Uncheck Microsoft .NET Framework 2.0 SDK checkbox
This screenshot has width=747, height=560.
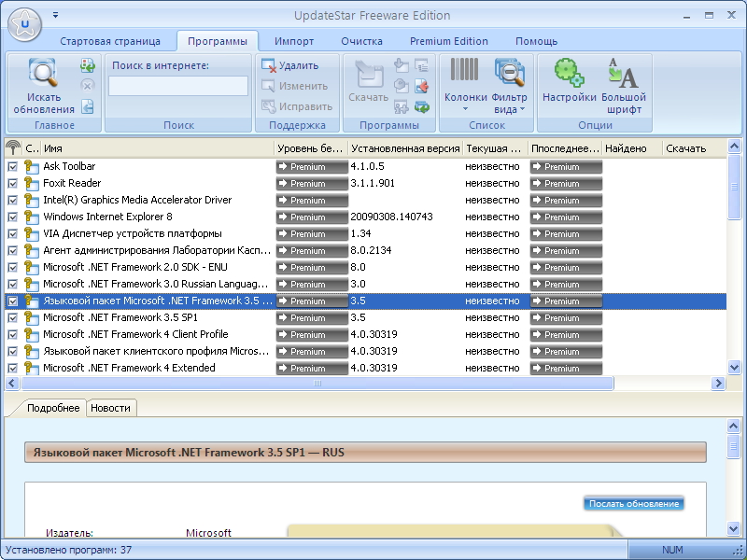point(13,268)
